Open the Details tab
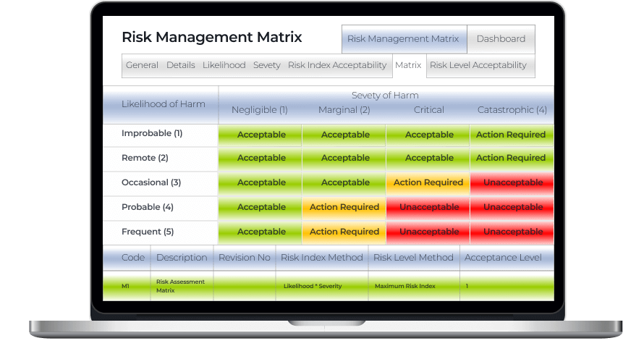The height and width of the screenshot is (346, 644). tap(180, 65)
